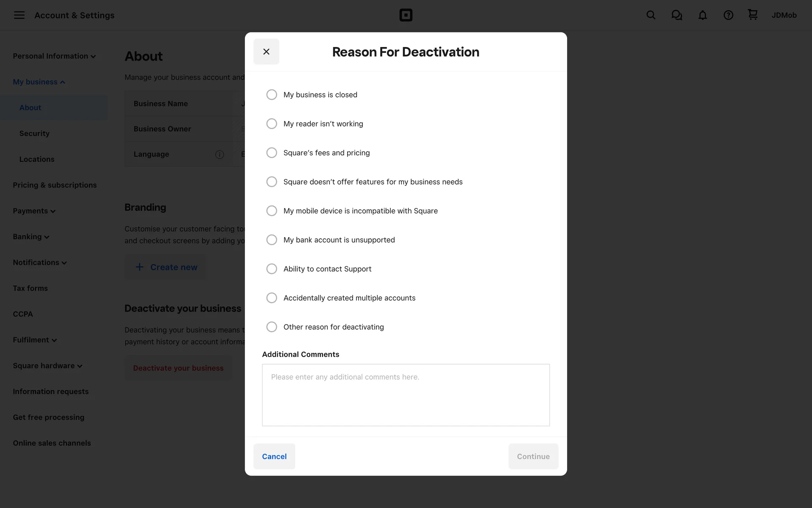Image resolution: width=812 pixels, height=508 pixels.
Task: Close the deactivation dialog with X
Action: pos(266,52)
